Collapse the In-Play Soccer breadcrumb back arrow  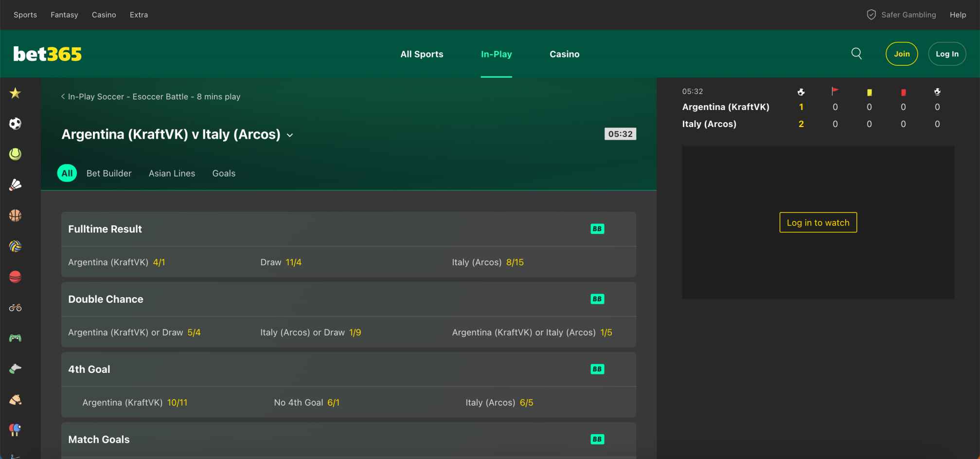tap(62, 96)
